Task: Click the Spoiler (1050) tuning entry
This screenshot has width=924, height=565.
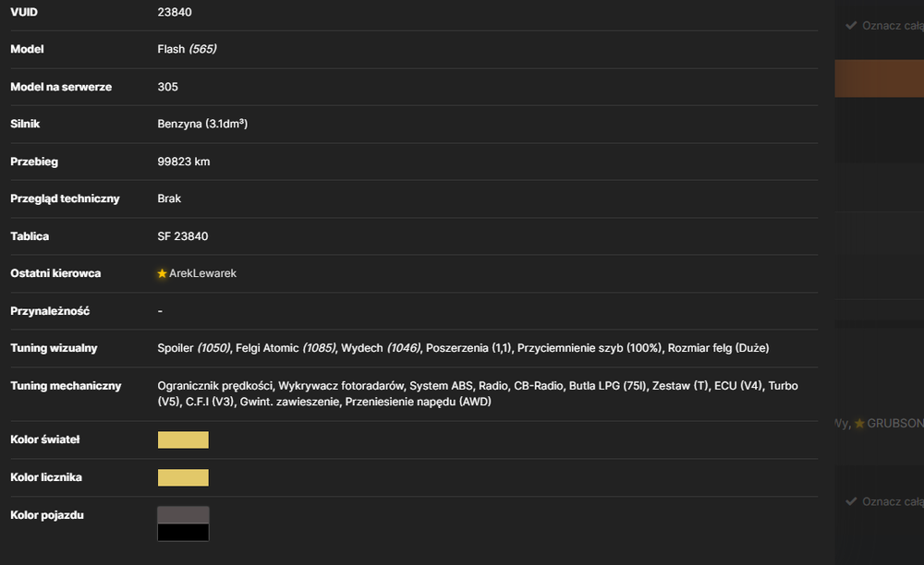Action: tap(194, 348)
